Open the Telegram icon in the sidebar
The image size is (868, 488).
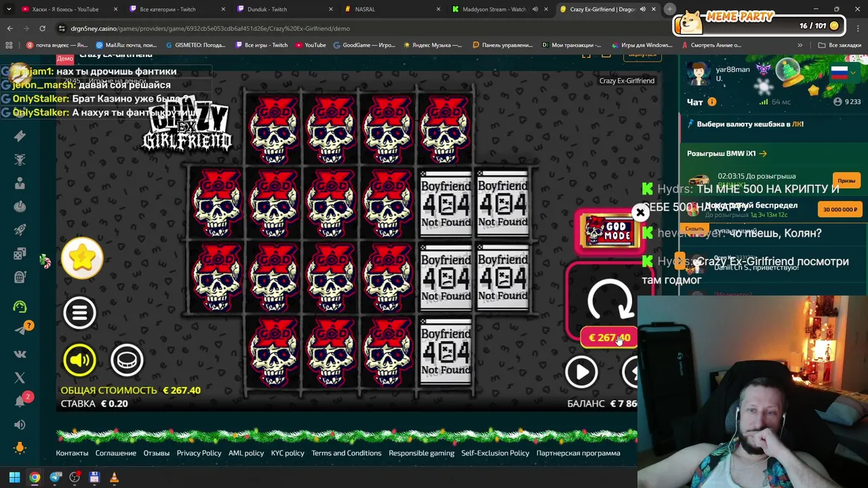(x=20, y=330)
